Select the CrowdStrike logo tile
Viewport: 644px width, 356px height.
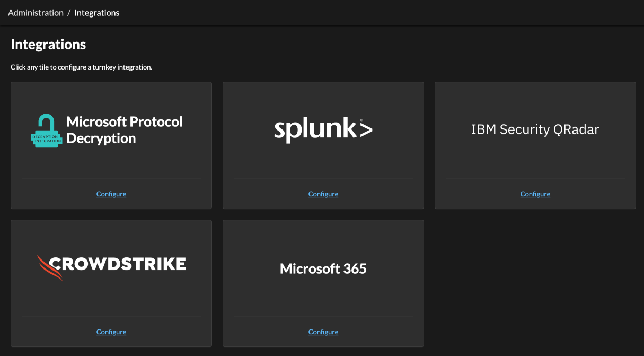(111, 283)
